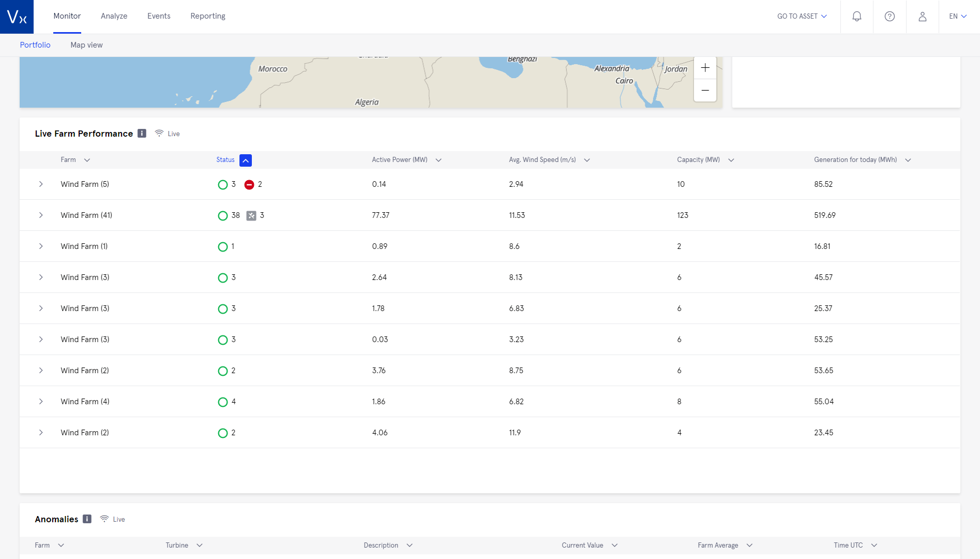Expand Wind Farm (3) row with 2.64 MW
Viewport: 980px width, 559px height.
coord(41,277)
